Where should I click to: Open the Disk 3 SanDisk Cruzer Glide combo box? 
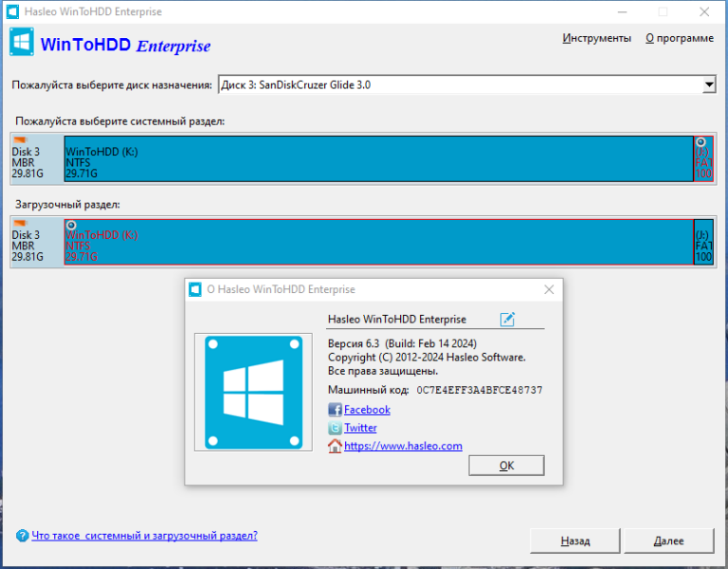pyautogui.click(x=467, y=85)
